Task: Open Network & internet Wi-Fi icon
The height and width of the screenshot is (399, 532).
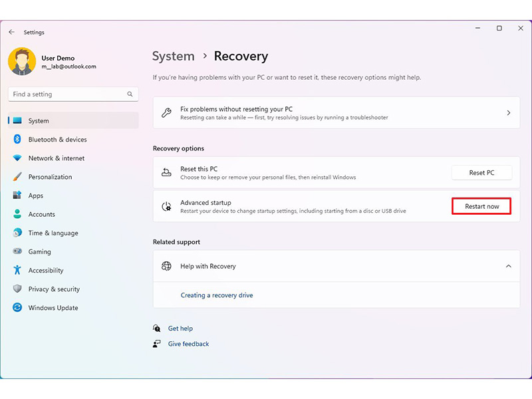Action: click(17, 158)
